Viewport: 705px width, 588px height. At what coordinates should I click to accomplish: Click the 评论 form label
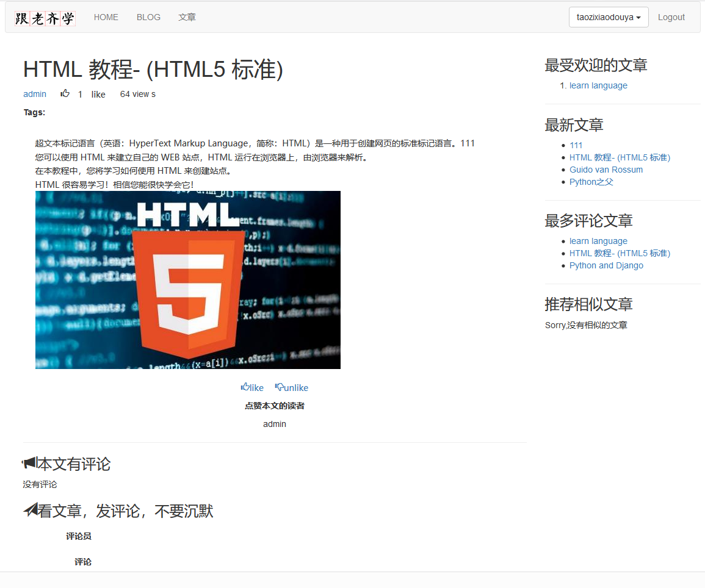pos(83,562)
